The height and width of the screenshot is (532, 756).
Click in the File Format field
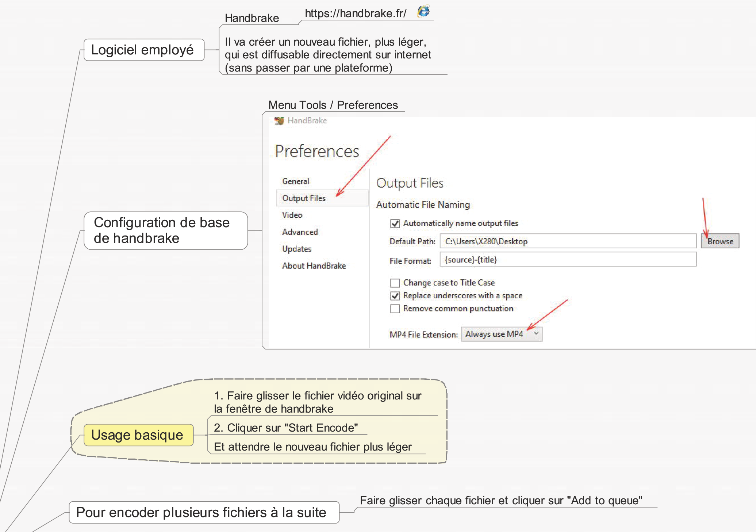[x=568, y=260]
